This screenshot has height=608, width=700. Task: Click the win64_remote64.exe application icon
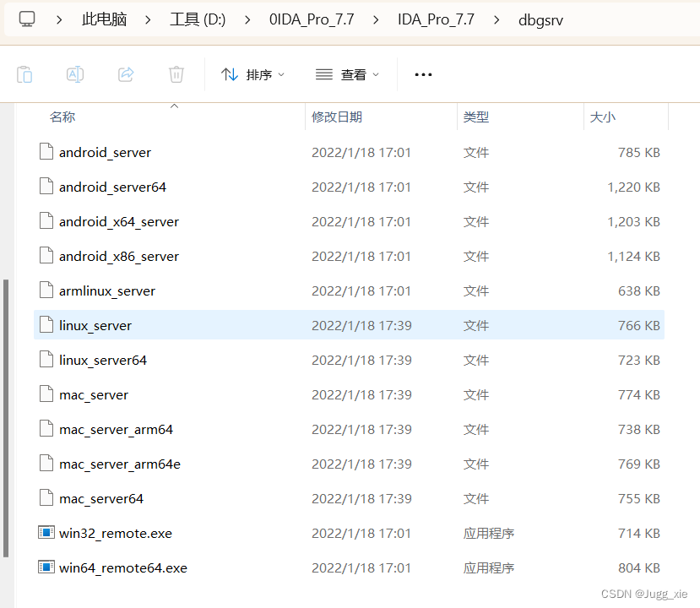46,567
